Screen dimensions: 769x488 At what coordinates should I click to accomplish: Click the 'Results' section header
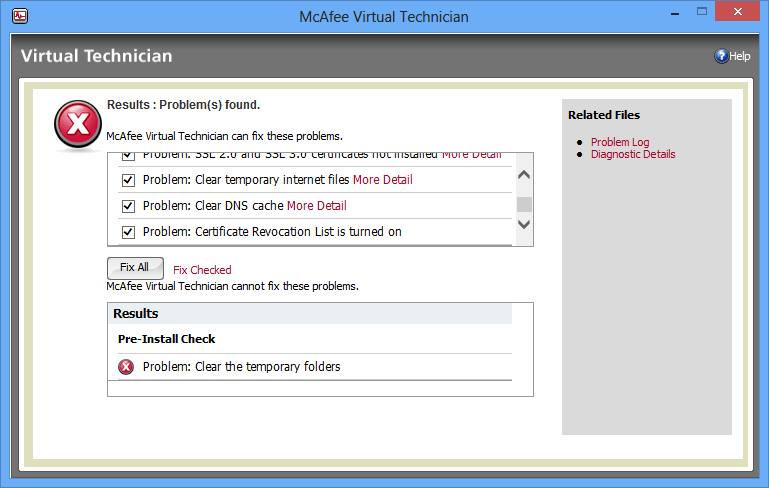tap(136, 314)
